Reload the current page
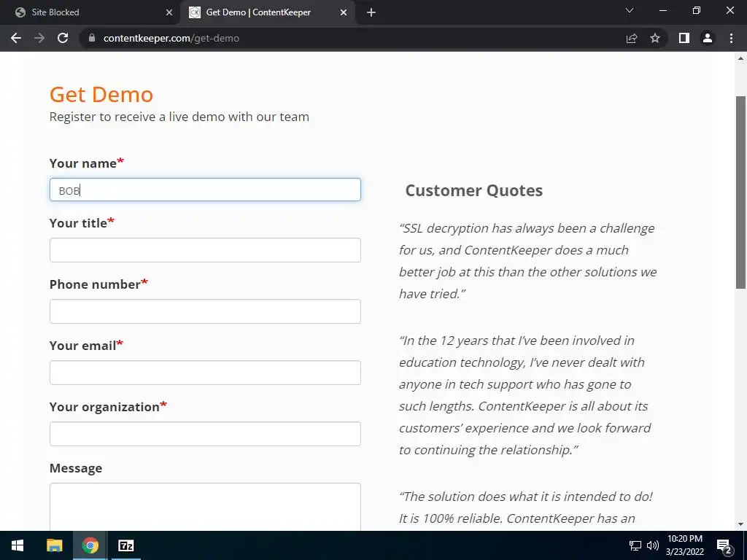The image size is (747, 560). tap(63, 38)
